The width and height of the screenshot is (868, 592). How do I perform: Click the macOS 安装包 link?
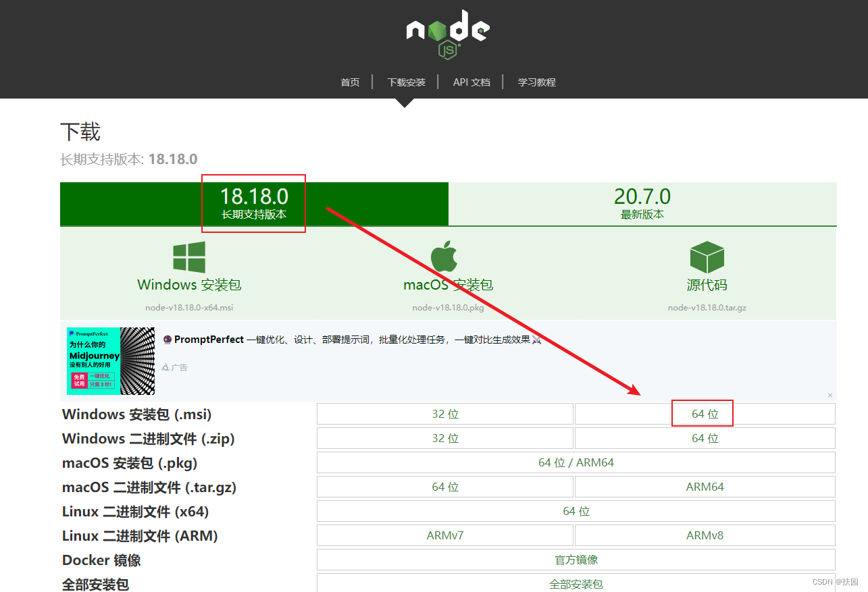click(449, 285)
